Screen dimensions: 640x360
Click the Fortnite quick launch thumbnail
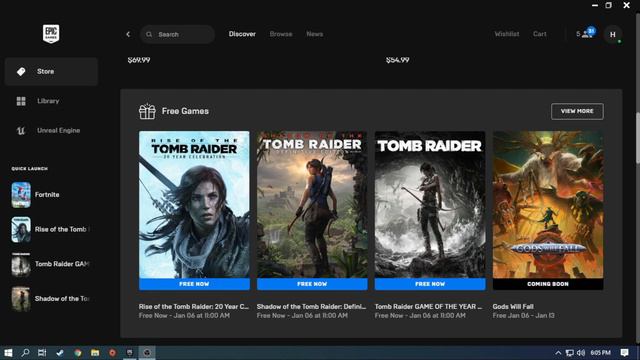21,195
